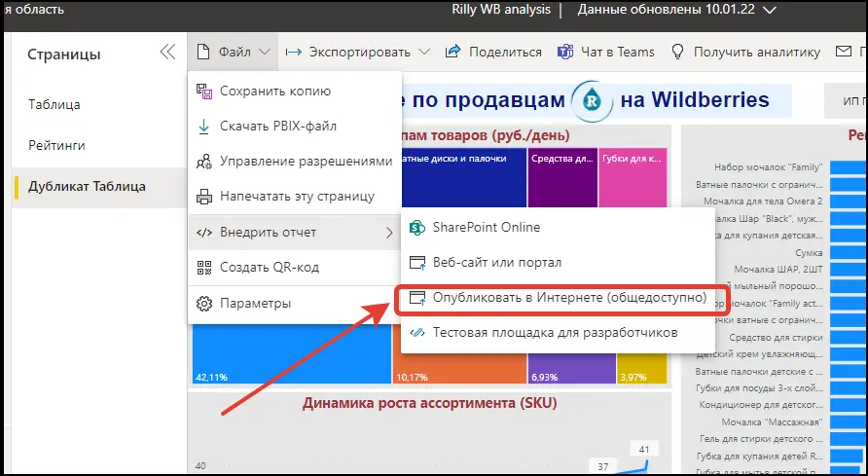
Task: Open the Экспортировать dropdown chevron
Action: pyautogui.click(x=424, y=52)
